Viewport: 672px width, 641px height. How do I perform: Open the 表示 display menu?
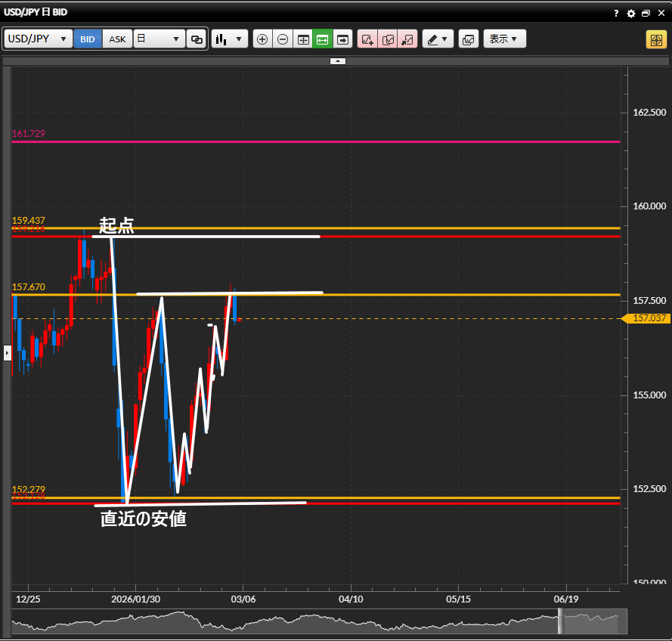(504, 39)
